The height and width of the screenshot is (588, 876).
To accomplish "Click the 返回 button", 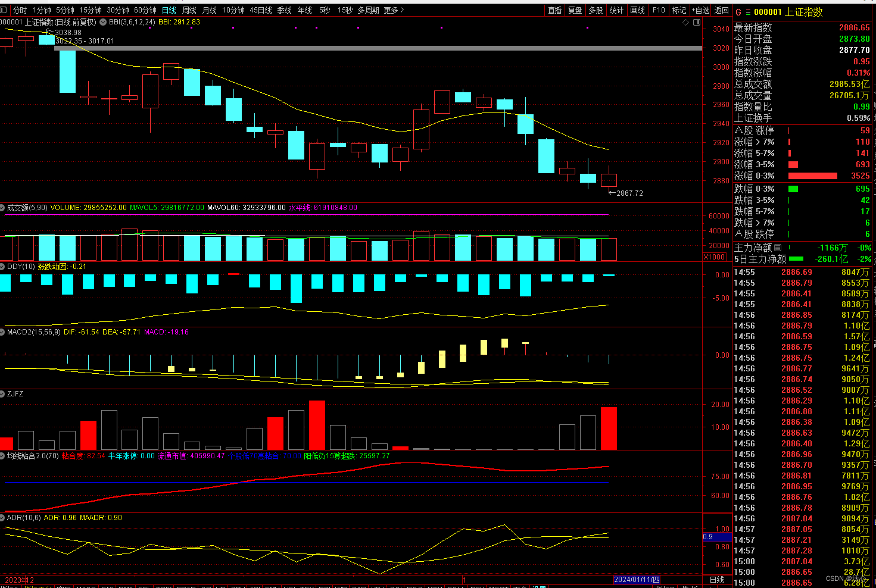I will (x=722, y=10).
